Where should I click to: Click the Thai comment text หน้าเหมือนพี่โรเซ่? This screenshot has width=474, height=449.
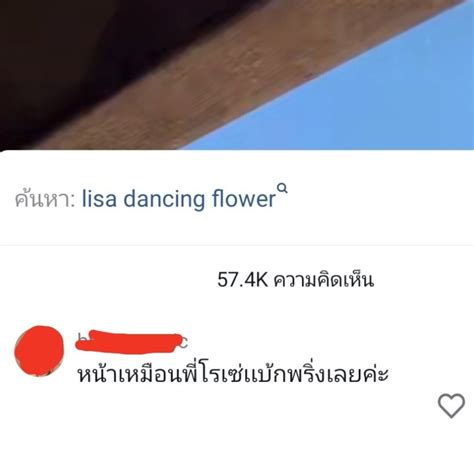(160, 374)
